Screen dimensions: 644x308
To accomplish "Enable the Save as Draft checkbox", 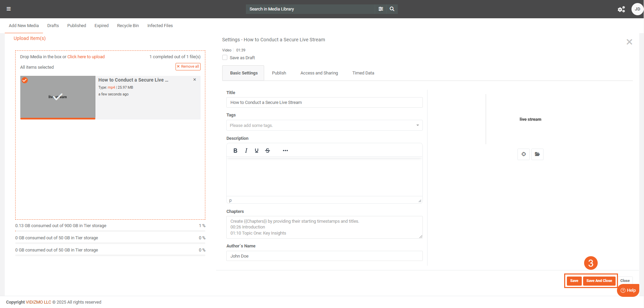I will click(225, 58).
